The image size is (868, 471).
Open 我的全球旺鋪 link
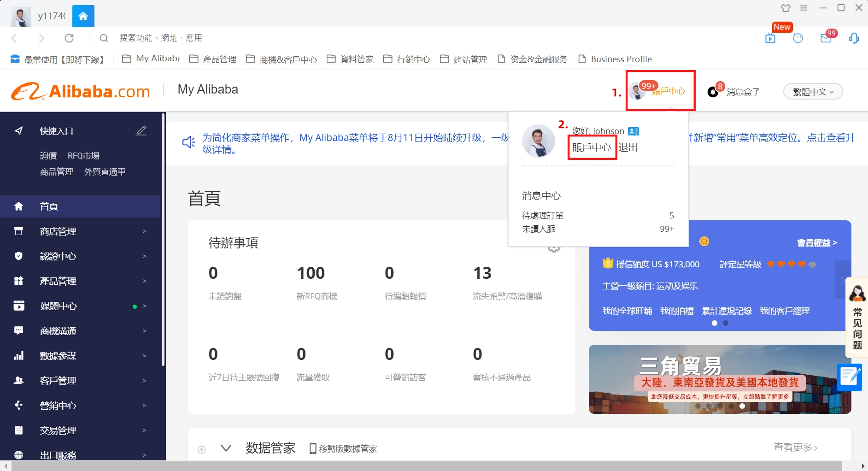[x=627, y=311]
